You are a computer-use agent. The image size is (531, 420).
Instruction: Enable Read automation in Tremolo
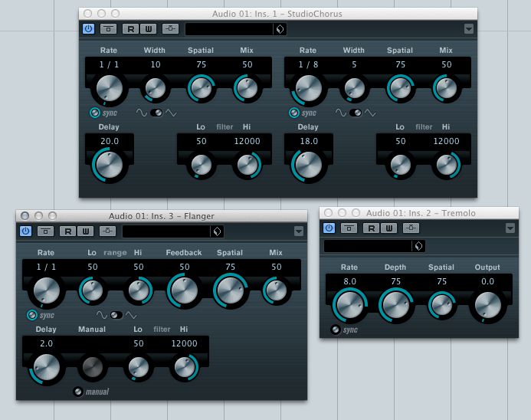coord(371,228)
